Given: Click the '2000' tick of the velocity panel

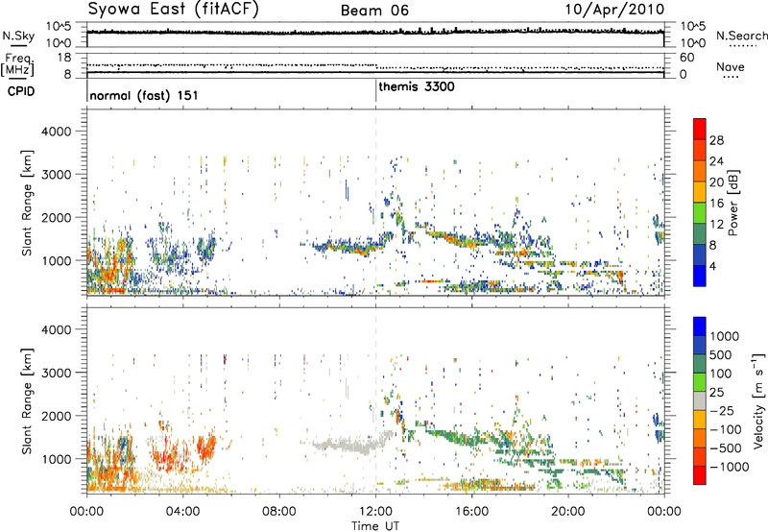Looking at the screenshot, I should click(57, 416).
